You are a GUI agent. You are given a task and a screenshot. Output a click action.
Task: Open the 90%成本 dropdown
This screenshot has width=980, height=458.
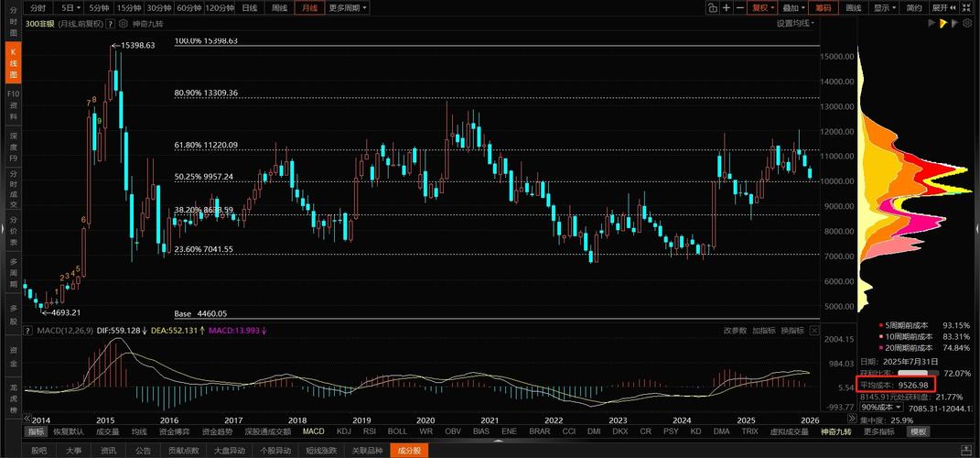coord(883,407)
